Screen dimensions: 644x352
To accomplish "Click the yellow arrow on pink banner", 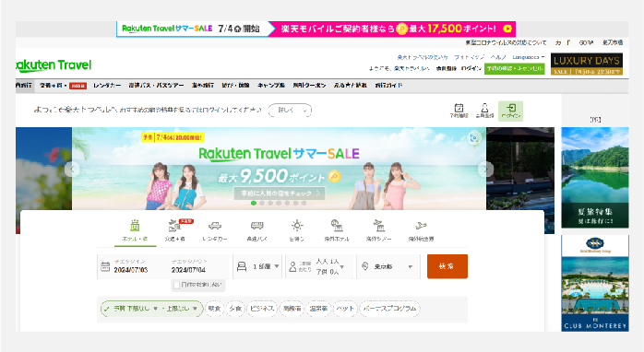I will [x=507, y=29].
